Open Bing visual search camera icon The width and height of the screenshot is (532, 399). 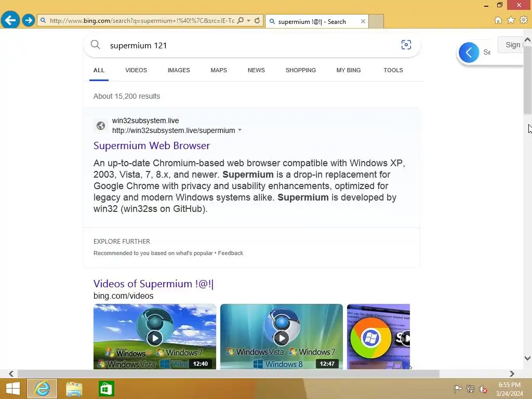point(406,45)
